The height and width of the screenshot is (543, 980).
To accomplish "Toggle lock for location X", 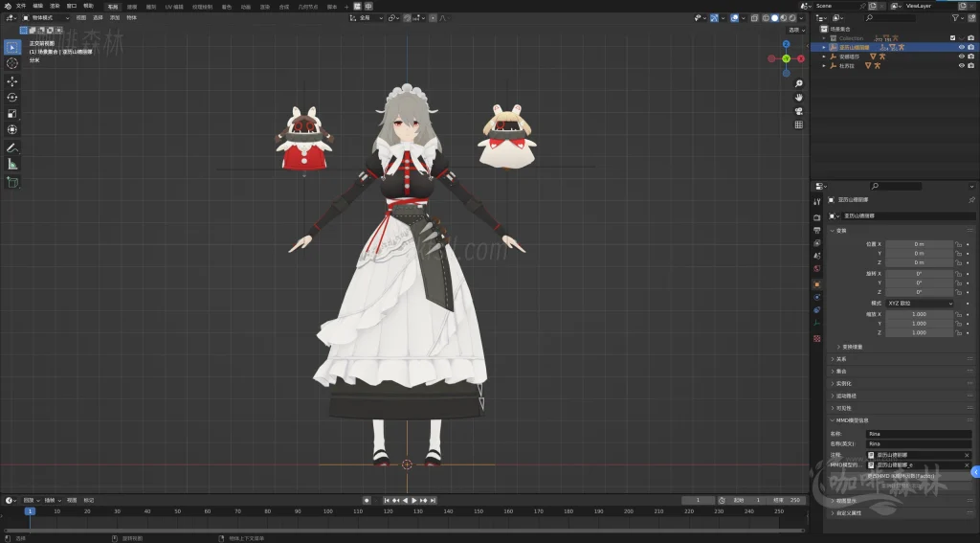I will (x=958, y=244).
